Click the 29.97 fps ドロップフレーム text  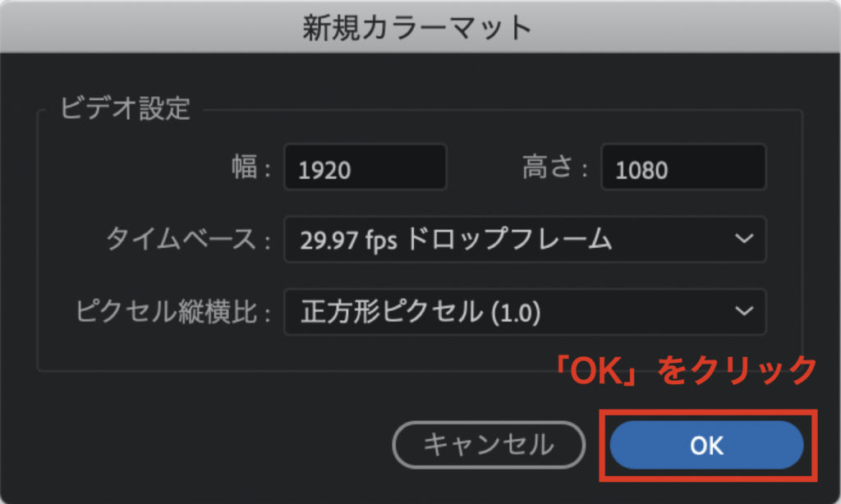456,240
